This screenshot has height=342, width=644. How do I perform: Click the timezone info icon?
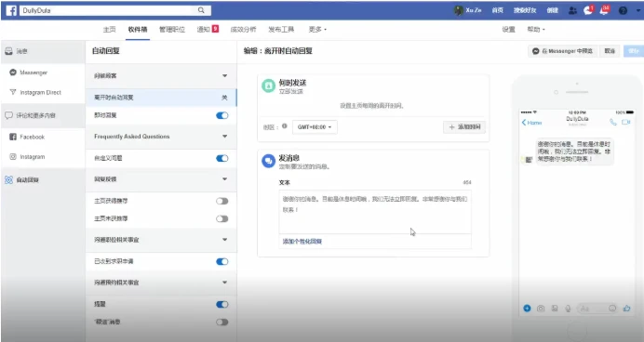point(284,126)
